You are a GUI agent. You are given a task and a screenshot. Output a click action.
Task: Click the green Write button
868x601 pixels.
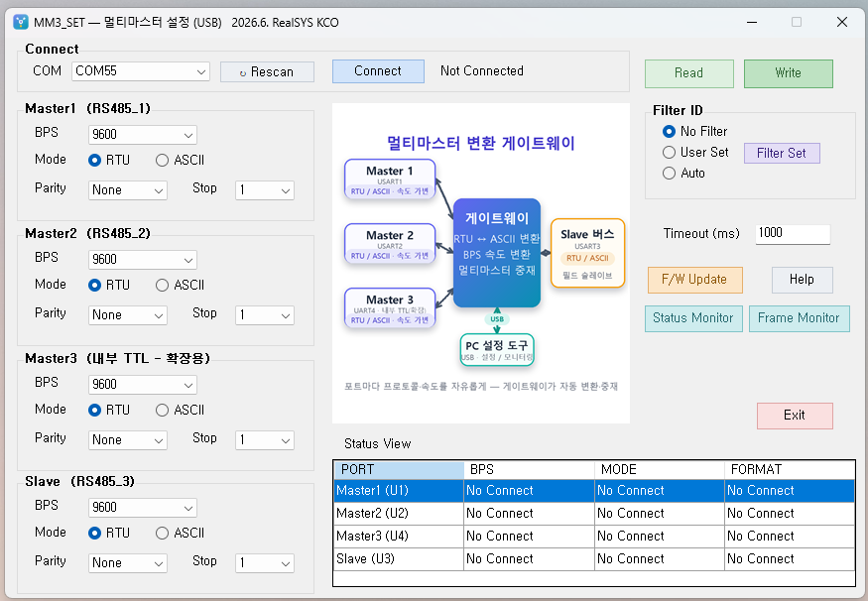point(789,73)
